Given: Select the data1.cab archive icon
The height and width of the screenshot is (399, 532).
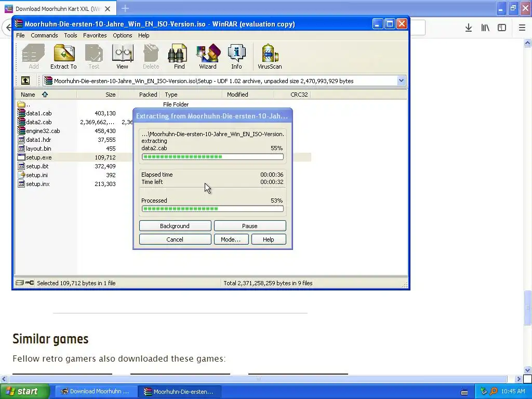Looking at the screenshot, I should point(21,113).
